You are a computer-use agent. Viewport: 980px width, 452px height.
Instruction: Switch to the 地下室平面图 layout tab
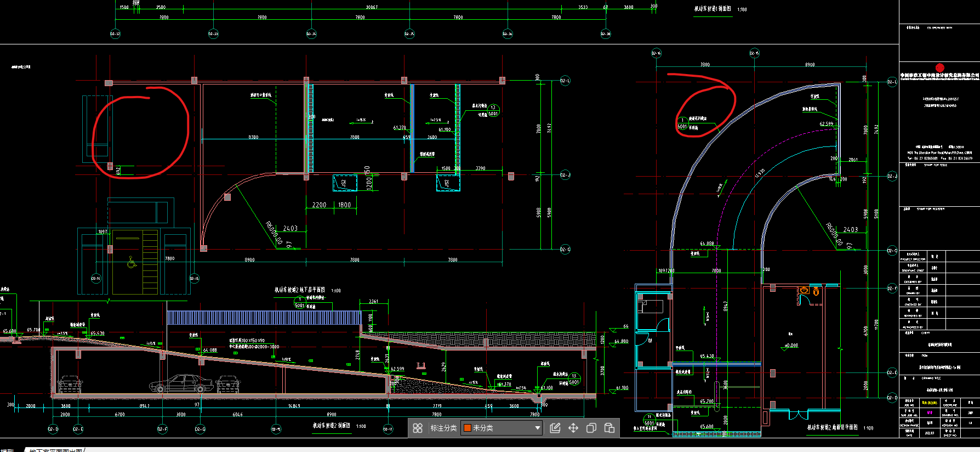click(x=56, y=450)
